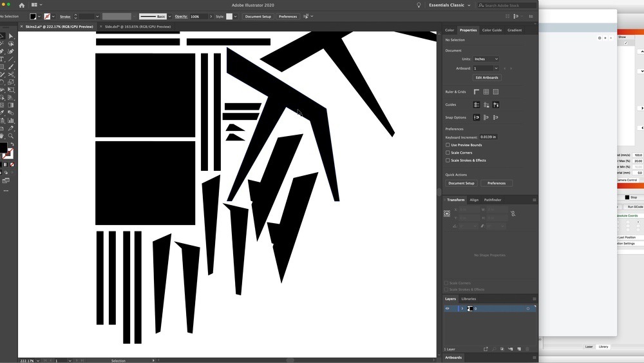Click Preferences in the control bar
The width and height of the screenshot is (644, 363).
tap(287, 17)
